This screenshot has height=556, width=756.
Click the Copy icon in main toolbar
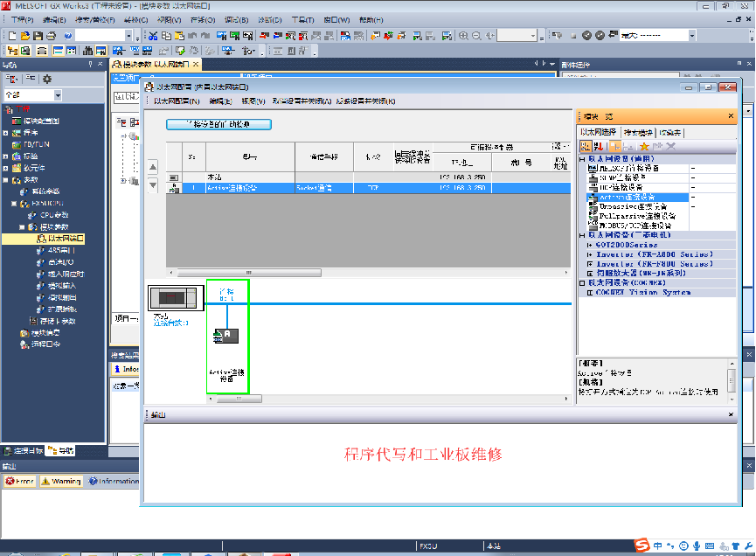[166, 35]
